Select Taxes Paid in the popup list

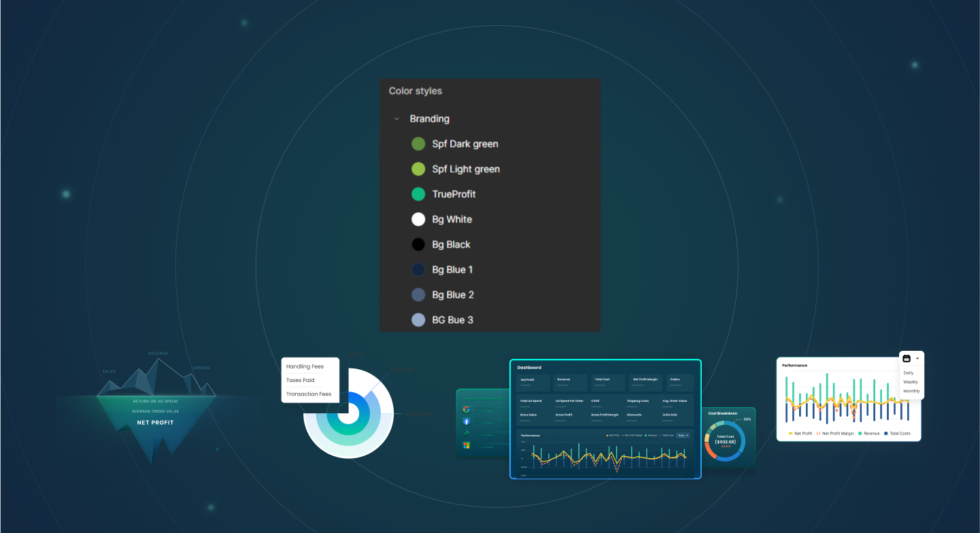pyautogui.click(x=301, y=381)
